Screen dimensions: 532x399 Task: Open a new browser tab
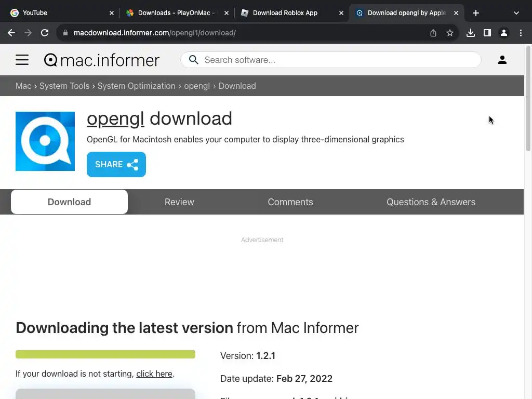click(x=476, y=13)
